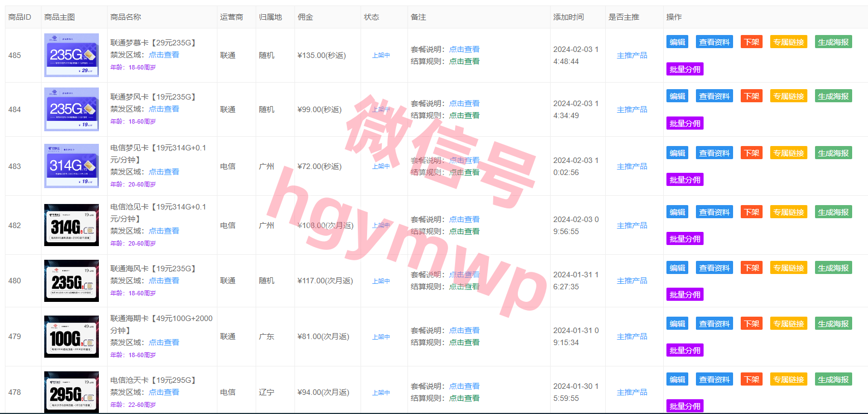The width and height of the screenshot is (868, 414).
Task: Open 套餐说明 link for product 482
Action: pos(464,219)
